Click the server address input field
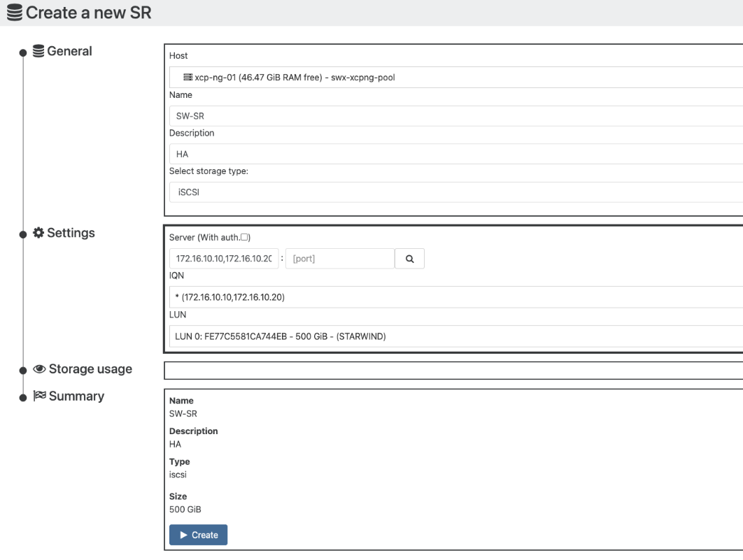 pyautogui.click(x=224, y=259)
